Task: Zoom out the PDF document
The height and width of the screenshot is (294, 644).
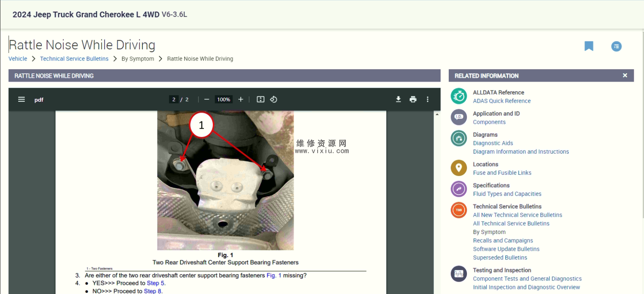Action: [207, 99]
